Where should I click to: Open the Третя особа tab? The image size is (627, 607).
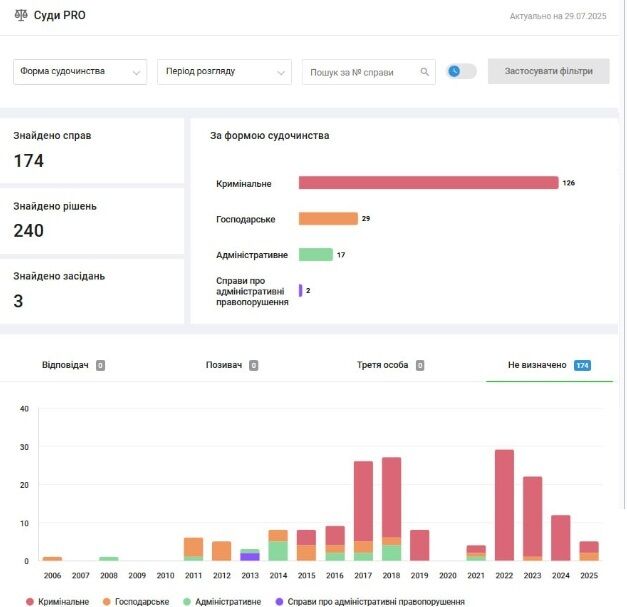tap(390, 365)
